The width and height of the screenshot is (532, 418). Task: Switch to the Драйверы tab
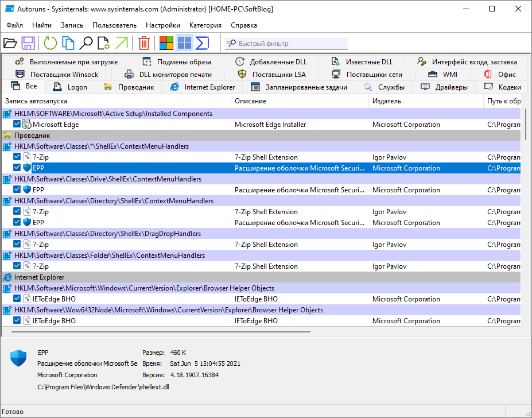click(x=444, y=87)
